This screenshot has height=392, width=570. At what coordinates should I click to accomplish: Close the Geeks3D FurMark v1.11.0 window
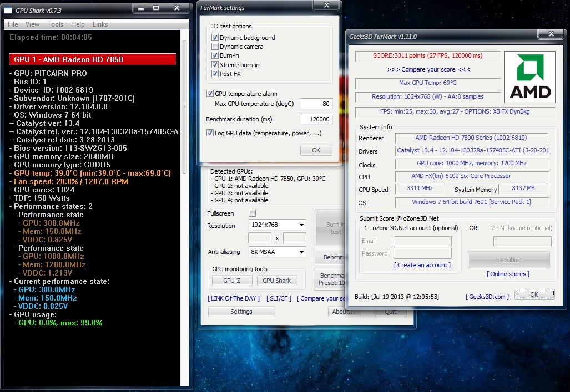point(551,34)
